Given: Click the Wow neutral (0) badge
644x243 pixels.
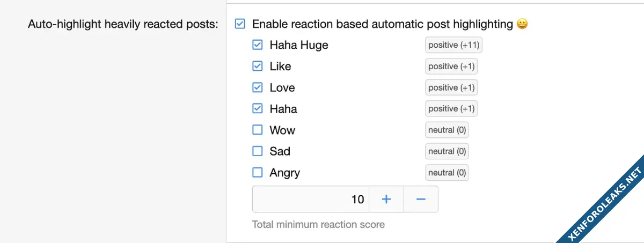Looking at the screenshot, I should tap(447, 130).
